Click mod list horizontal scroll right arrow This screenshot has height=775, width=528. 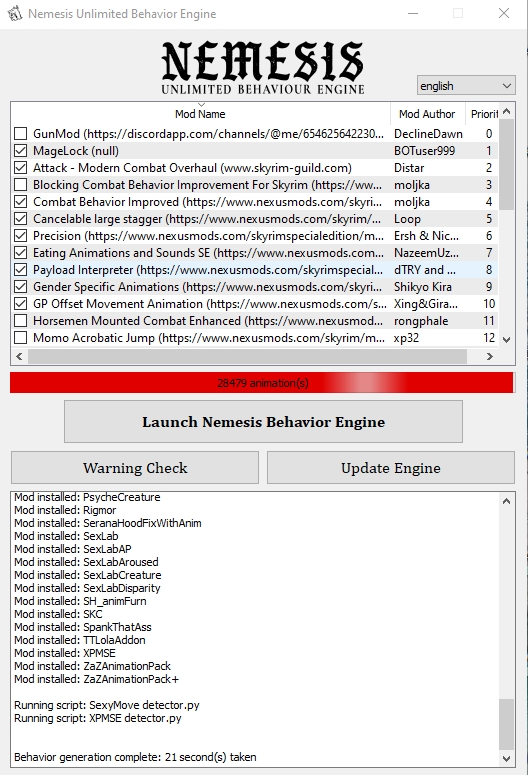coord(490,356)
